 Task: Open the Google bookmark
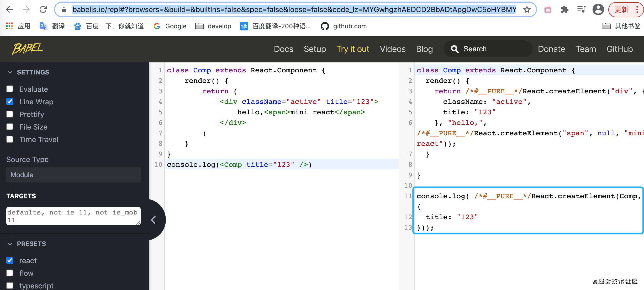(x=170, y=26)
